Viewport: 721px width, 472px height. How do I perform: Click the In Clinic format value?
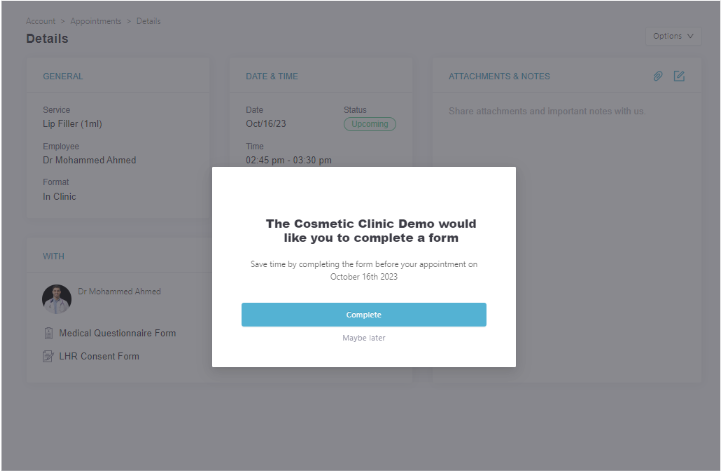[59, 197]
